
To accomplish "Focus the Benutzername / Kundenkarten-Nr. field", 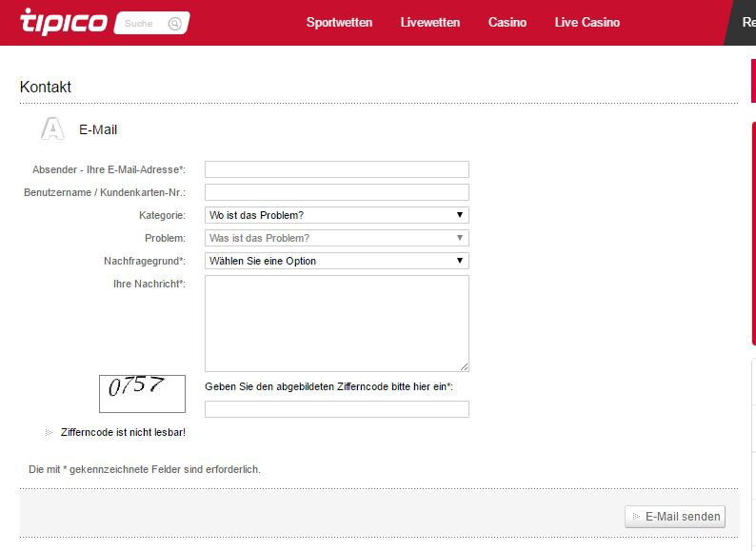I will pyautogui.click(x=336, y=192).
